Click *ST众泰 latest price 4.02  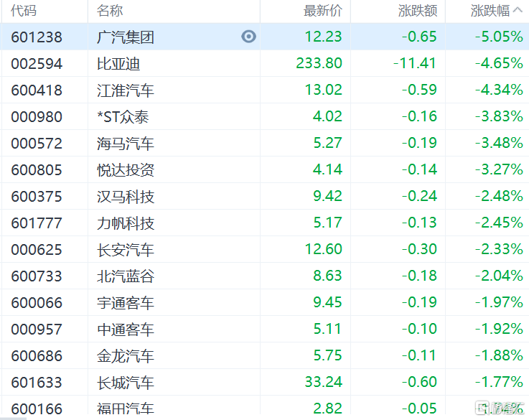327,116
